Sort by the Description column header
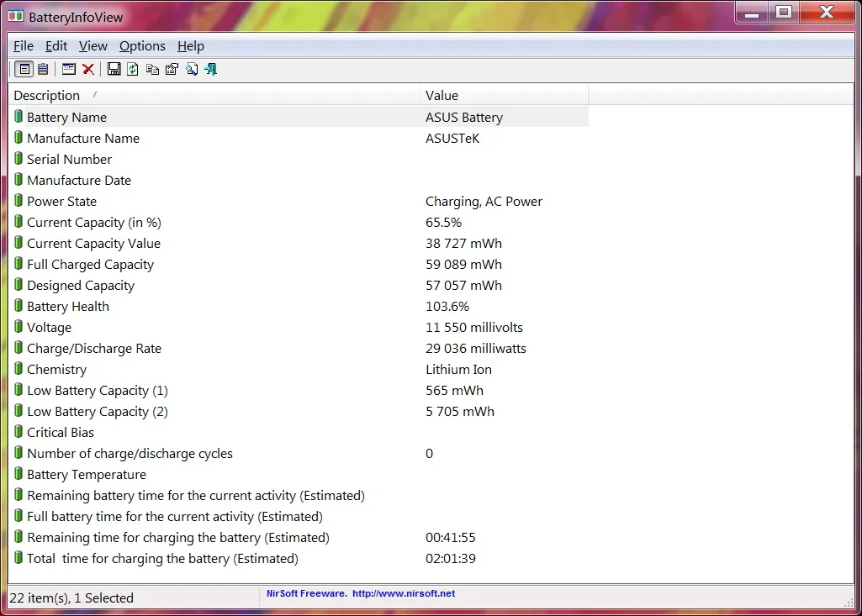Screen dimensions: 862x616 [x=214, y=95]
